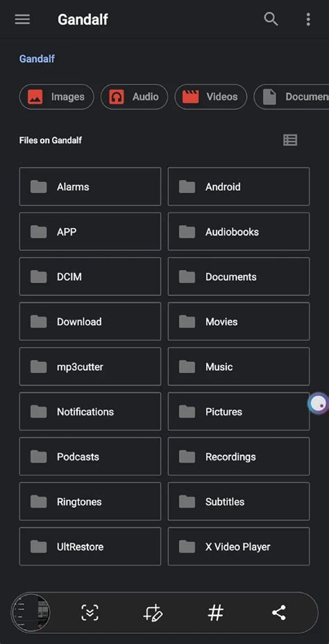The width and height of the screenshot is (329, 644).
Task: Open the mp3cutter folder
Action: coord(90,366)
